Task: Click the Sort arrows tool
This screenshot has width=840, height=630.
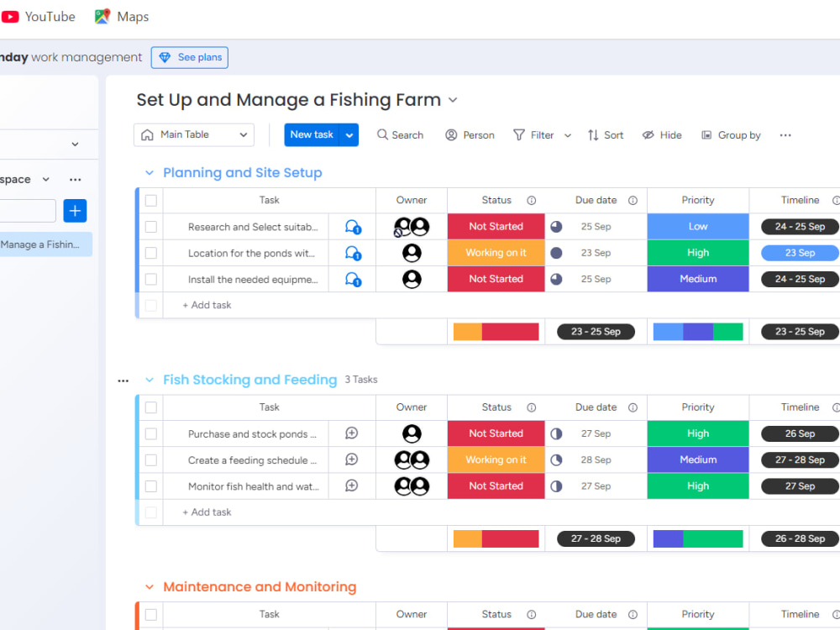Action: pyautogui.click(x=606, y=135)
